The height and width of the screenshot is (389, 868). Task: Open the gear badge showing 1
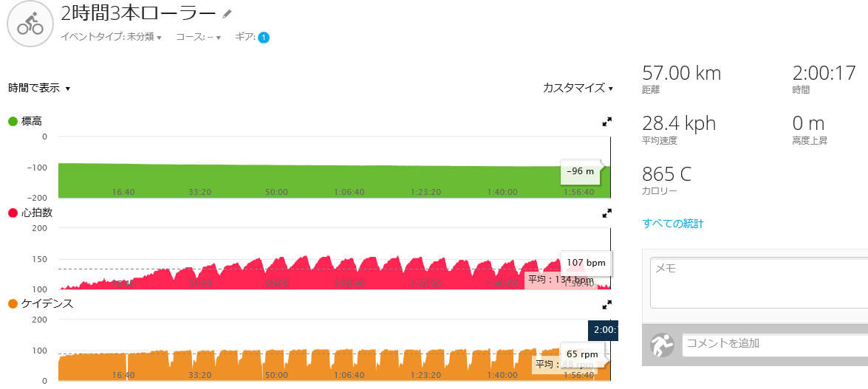[x=264, y=38]
